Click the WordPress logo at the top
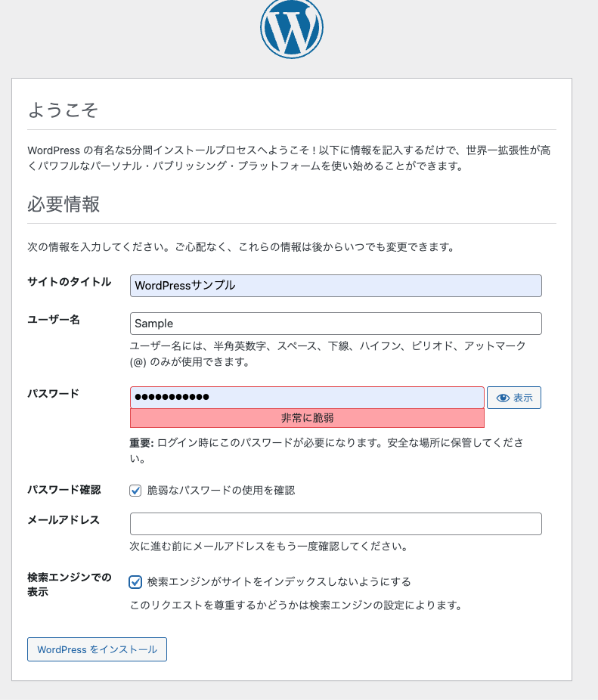 [x=292, y=29]
